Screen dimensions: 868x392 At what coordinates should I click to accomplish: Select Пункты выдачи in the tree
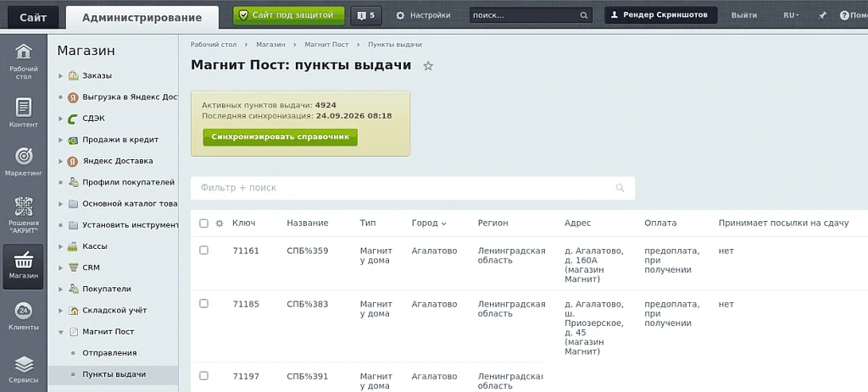coord(114,374)
